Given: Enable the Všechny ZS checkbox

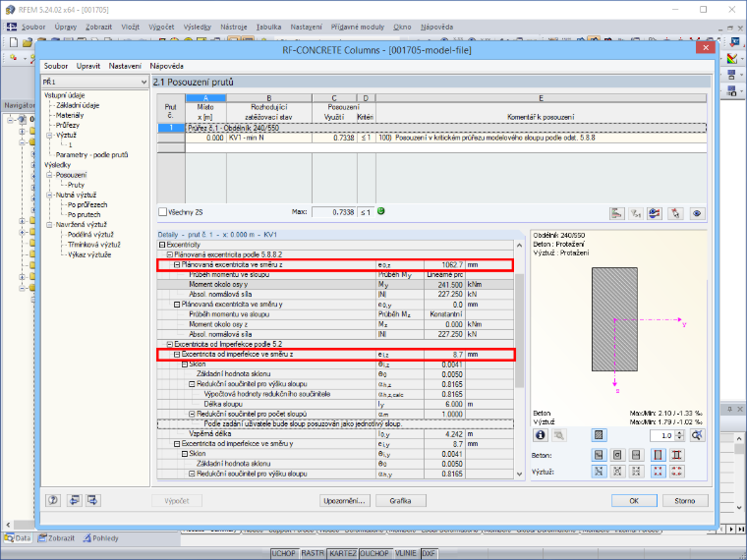Looking at the screenshot, I should click(163, 212).
